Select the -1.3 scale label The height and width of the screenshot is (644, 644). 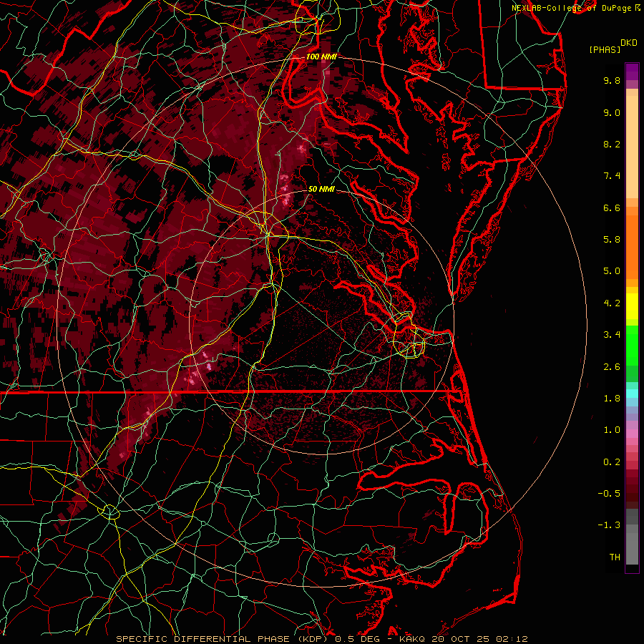[609, 525]
